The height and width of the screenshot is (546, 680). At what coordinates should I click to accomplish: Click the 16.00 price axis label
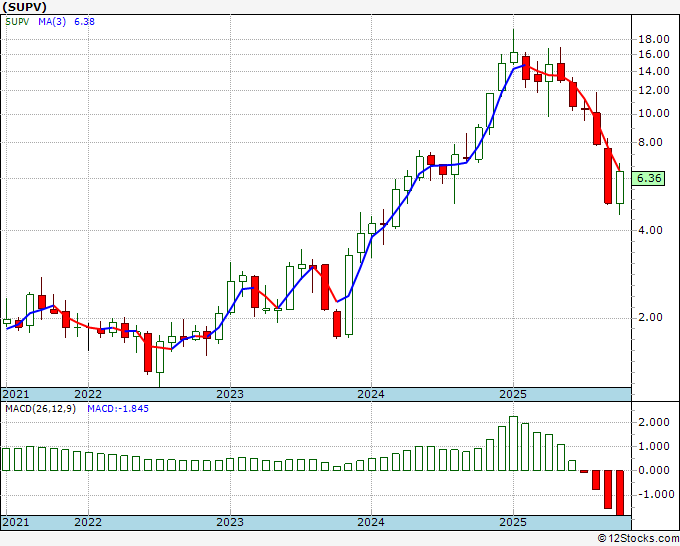(x=654, y=55)
